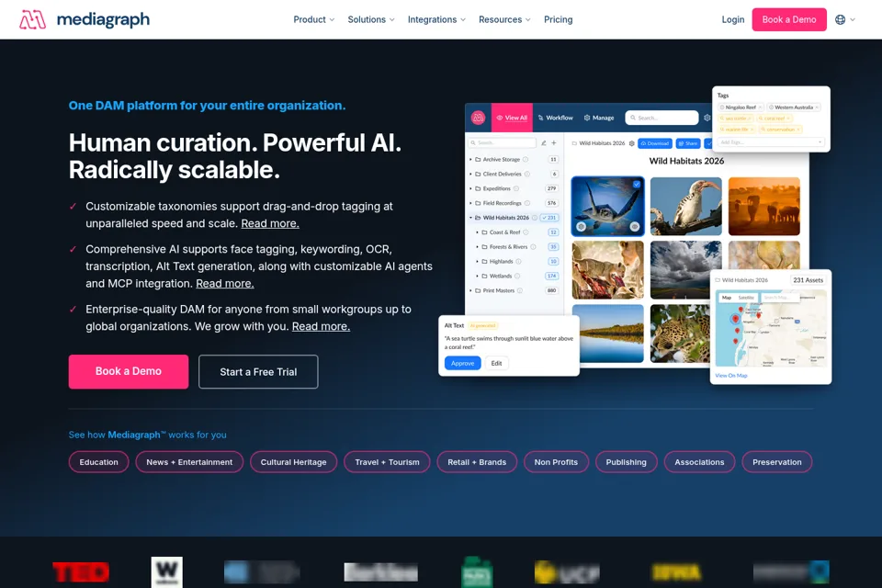Expand the Solutions menu
Viewport: 882px width, 588px height.
pos(370,19)
